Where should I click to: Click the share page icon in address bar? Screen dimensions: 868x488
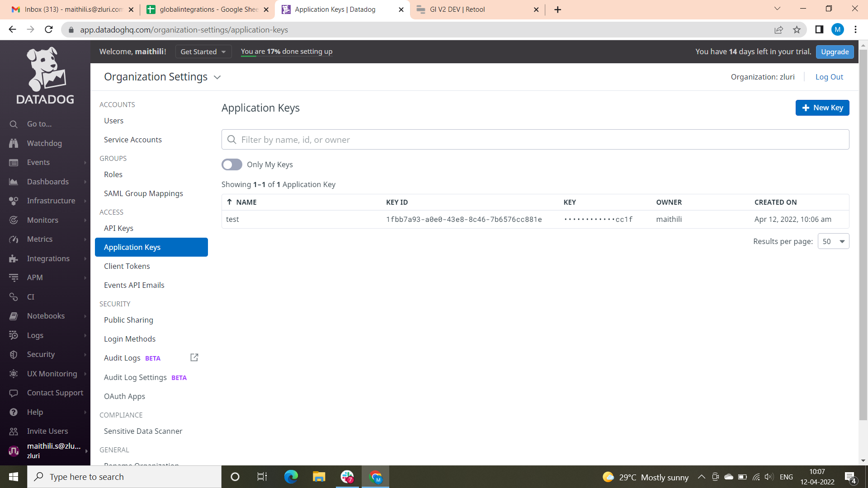pyautogui.click(x=778, y=30)
